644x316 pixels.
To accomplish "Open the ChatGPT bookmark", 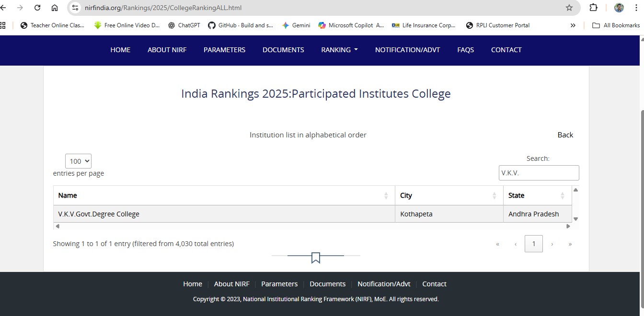I will [x=184, y=25].
